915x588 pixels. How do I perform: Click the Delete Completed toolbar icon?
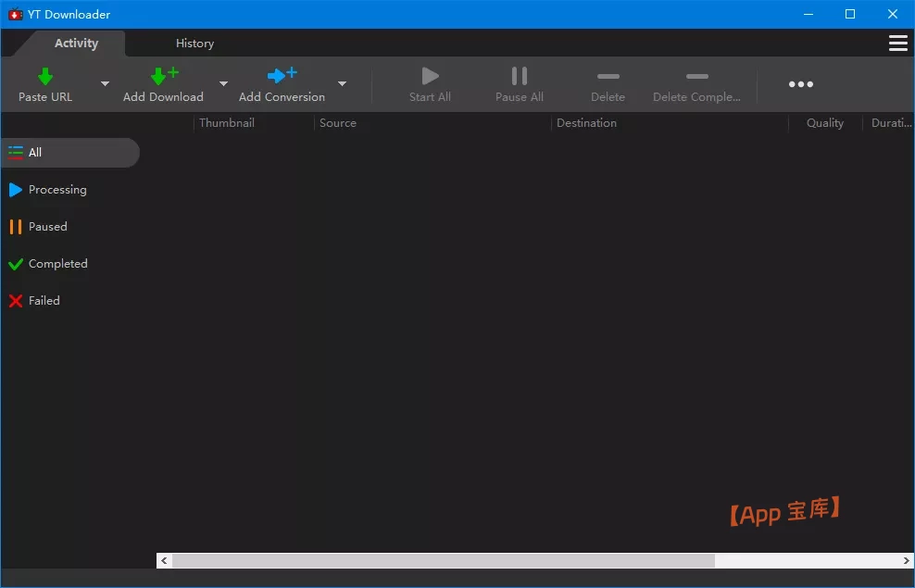(x=696, y=77)
